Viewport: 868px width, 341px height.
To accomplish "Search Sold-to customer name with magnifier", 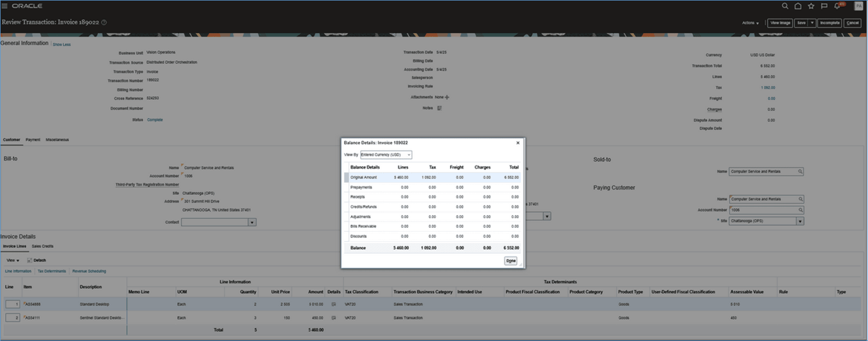I will [800, 171].
